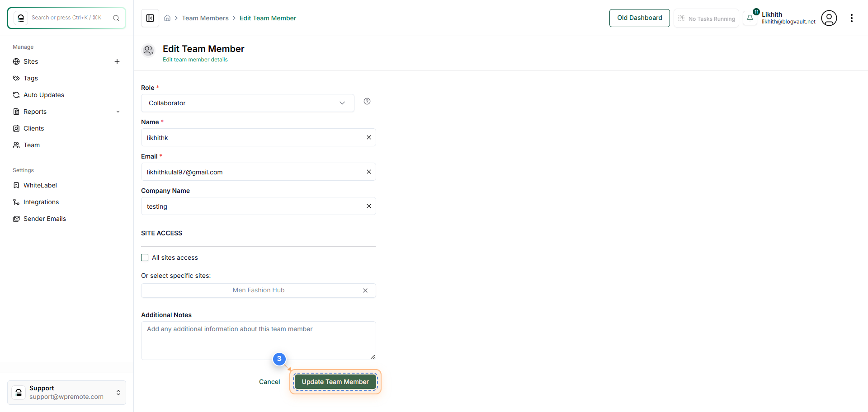Open the Integrations icon

[16, 202]
